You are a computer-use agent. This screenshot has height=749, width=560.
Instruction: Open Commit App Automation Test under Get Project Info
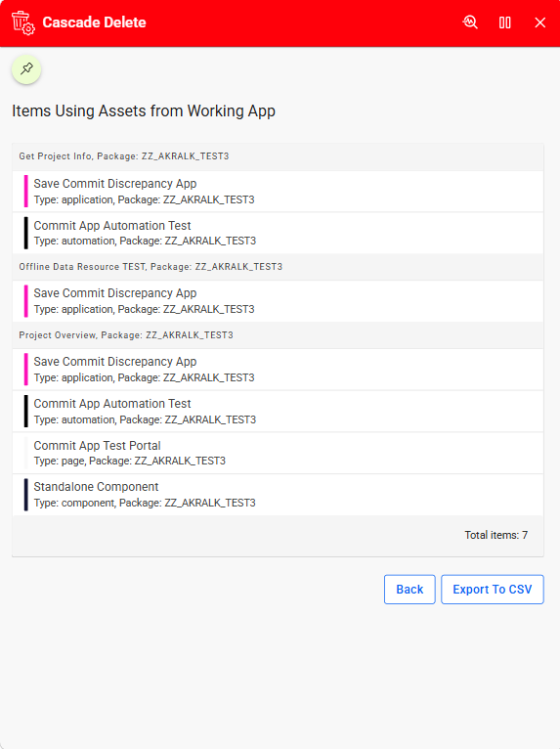tap(278, 233)
